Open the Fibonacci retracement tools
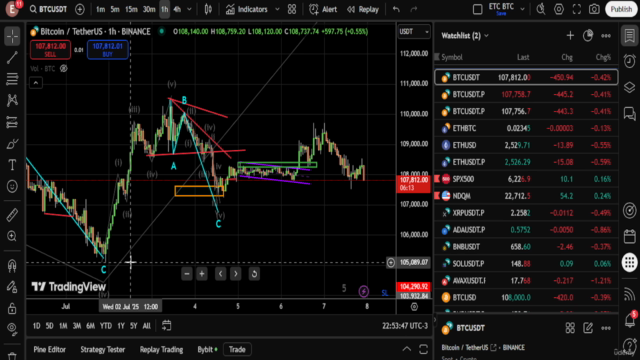This screenshot has width=640, height=360. click(12, 79)
